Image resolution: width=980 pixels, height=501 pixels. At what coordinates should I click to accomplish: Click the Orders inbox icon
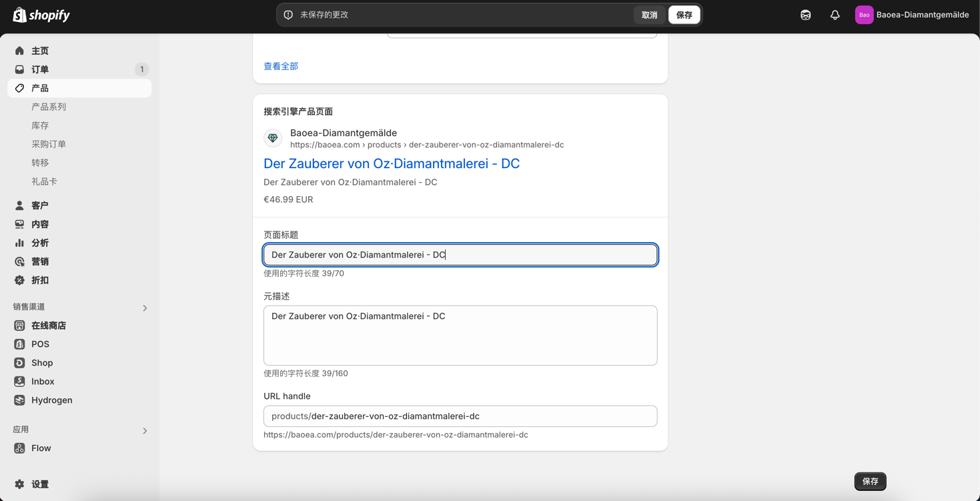pyautogui.click(x=19, y=69)
